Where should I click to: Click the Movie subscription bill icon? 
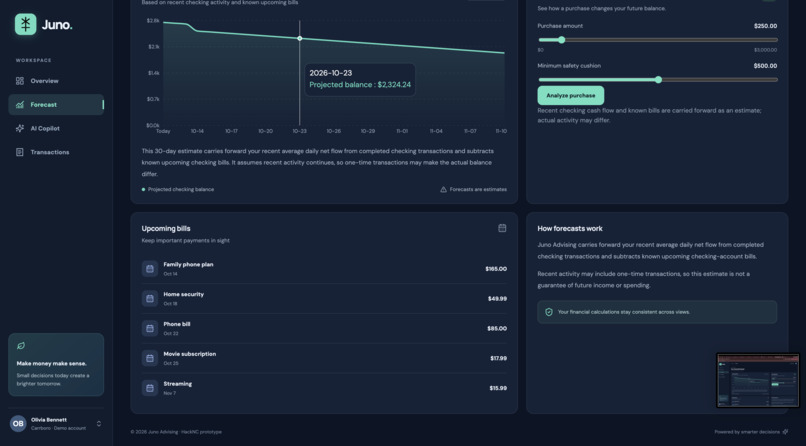tap(150, 358)
